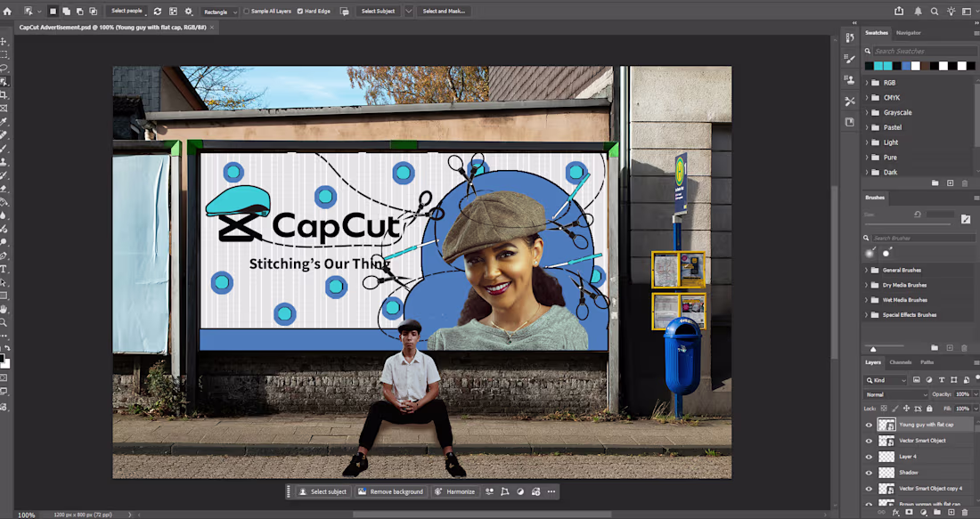
Task: Click Harmonize in contextual bar
Action: 455,492
